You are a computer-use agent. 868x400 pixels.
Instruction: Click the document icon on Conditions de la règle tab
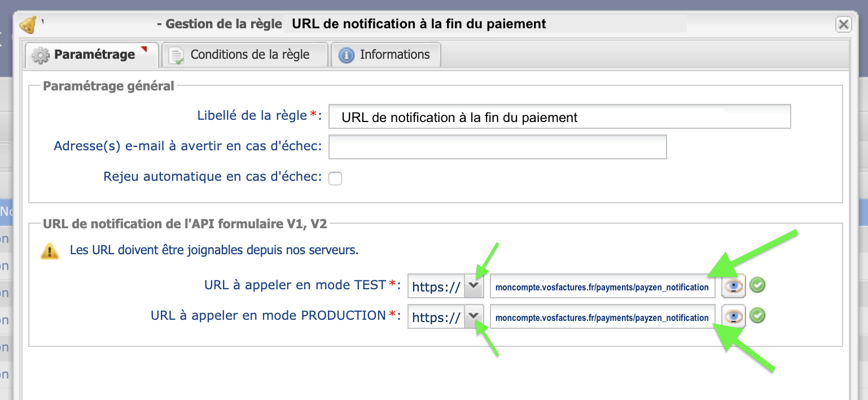tap(177, 54)
